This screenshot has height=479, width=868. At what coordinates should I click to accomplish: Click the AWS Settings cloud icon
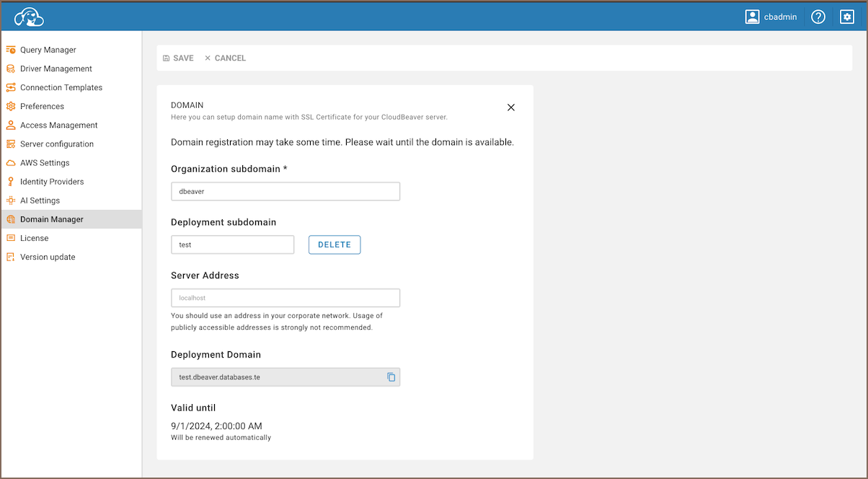coord(11,163)
